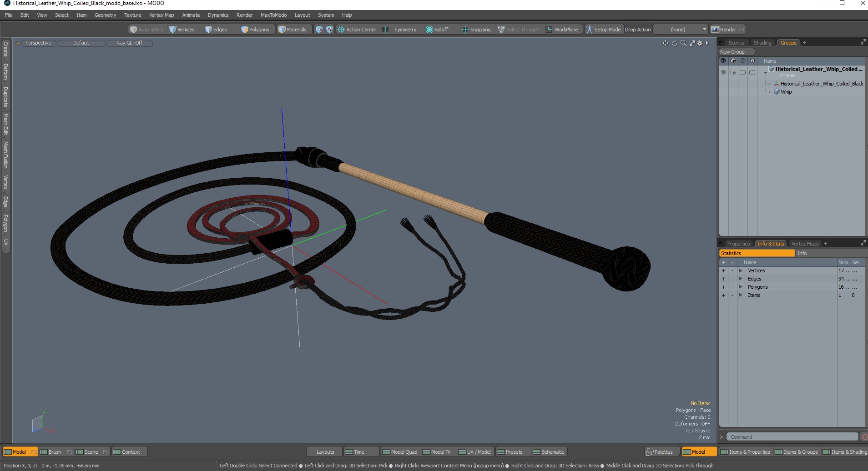
Task: Click the Palettes button icon
Action: tap(650, 452)
